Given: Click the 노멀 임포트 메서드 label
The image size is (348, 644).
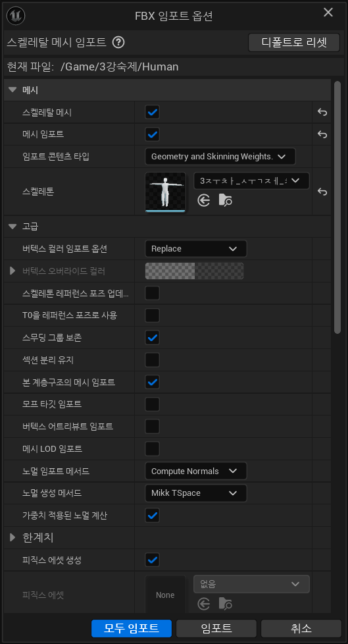Looking at the screenshot, I should tap(56, 471).
